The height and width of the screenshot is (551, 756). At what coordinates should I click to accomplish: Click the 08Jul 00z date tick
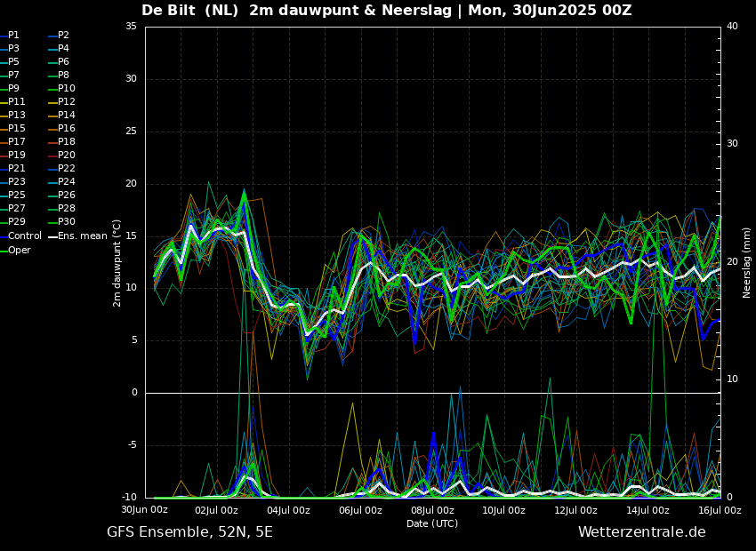432,510
